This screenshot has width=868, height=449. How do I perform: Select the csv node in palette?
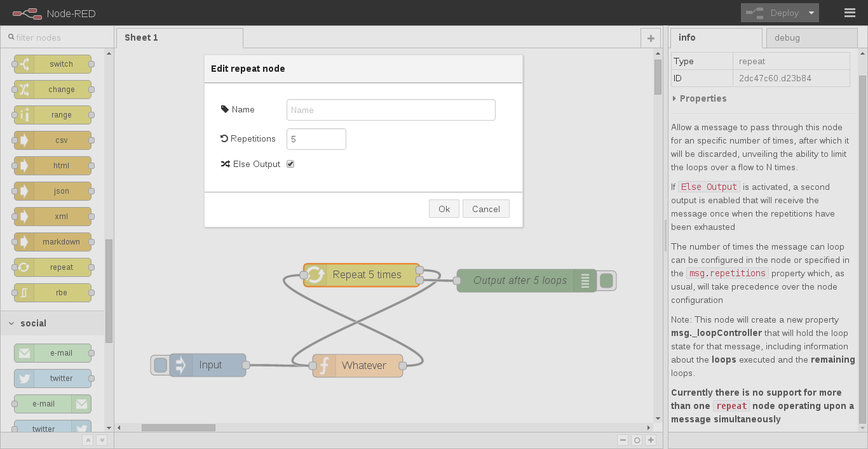coord(53,140)
